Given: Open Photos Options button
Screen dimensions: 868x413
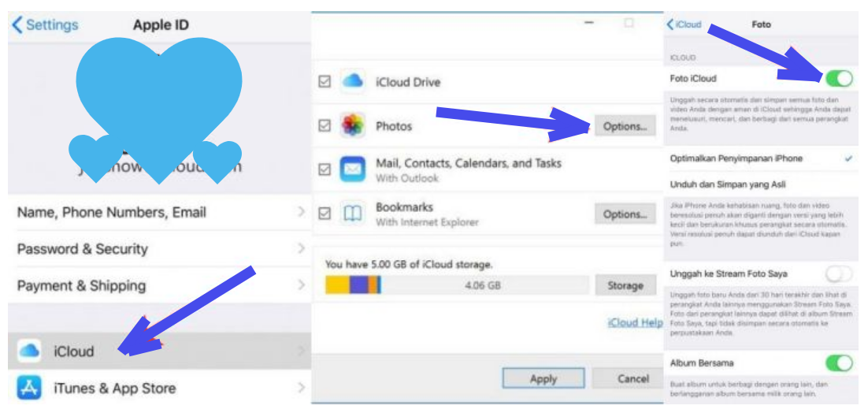Looking at the screenshot, I should tap(625, 126).
